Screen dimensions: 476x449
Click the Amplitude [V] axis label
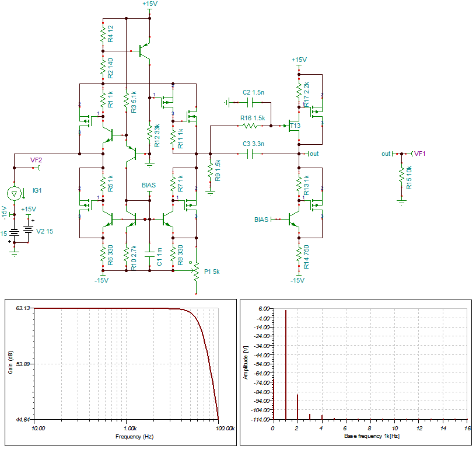point(246,363)
